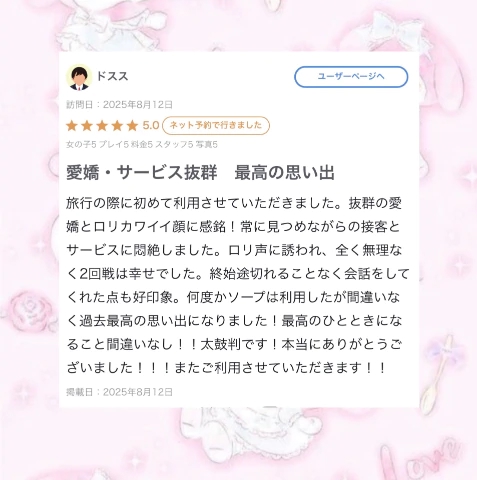
Task: Click the middle third rating star
Action: pyautogui.click(x=102, y=126)
